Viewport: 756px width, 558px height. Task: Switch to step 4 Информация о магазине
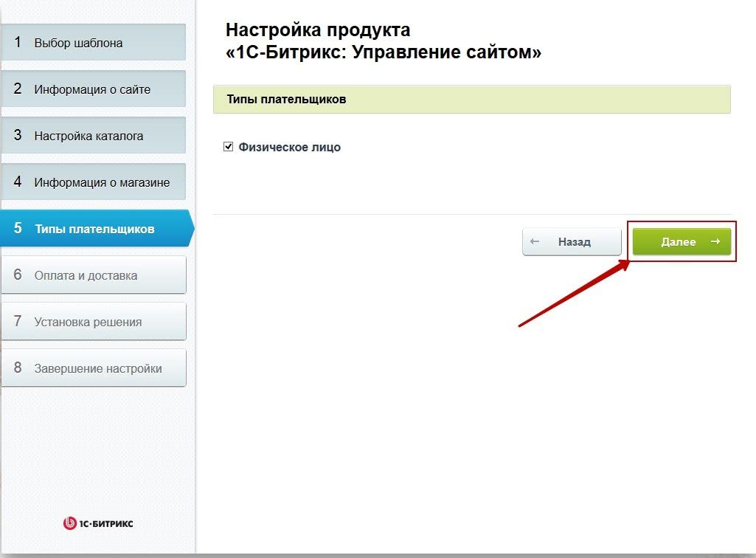(93, 182)
